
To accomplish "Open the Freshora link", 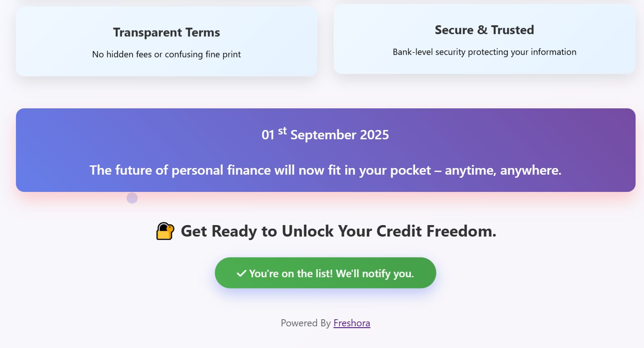I will [x=352, y=323].
